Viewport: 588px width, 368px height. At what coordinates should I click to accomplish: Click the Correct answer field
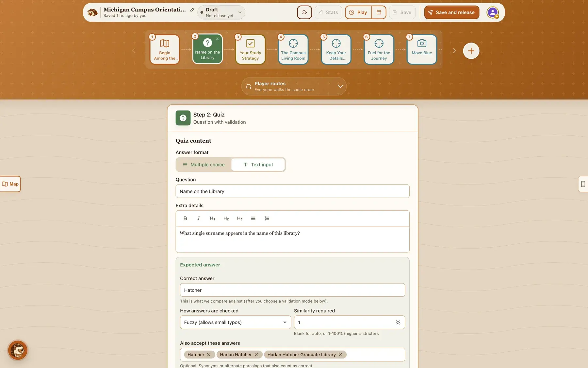click(292, 290)
